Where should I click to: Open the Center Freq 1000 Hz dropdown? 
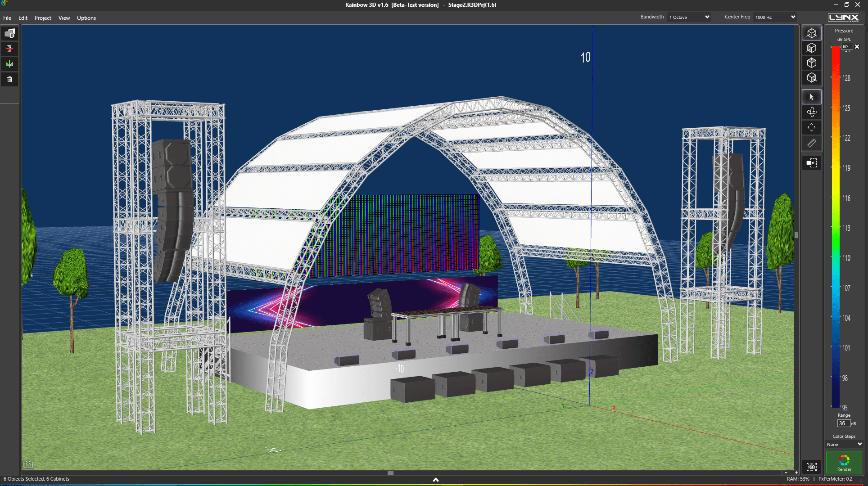coord(775,17)
